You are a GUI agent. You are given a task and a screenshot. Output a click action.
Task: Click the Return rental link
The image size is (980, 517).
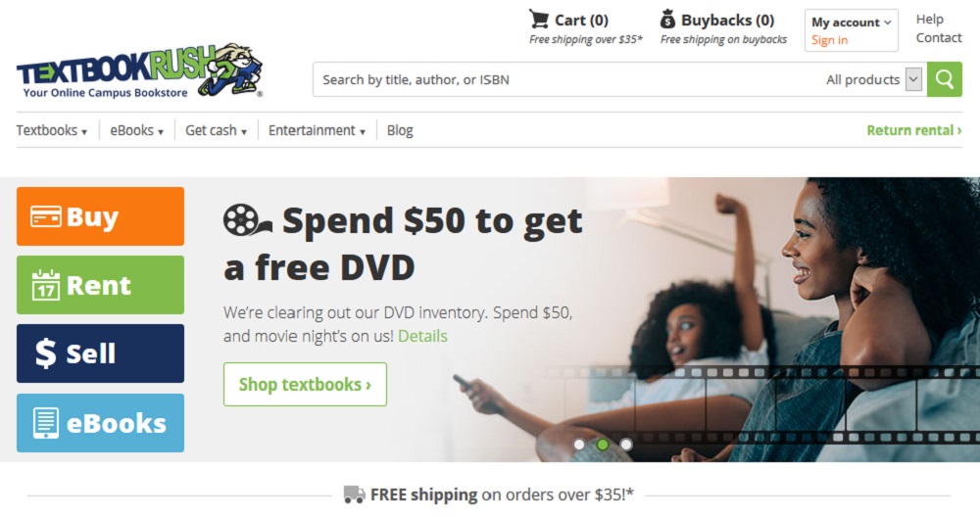(x=913, y=130)
